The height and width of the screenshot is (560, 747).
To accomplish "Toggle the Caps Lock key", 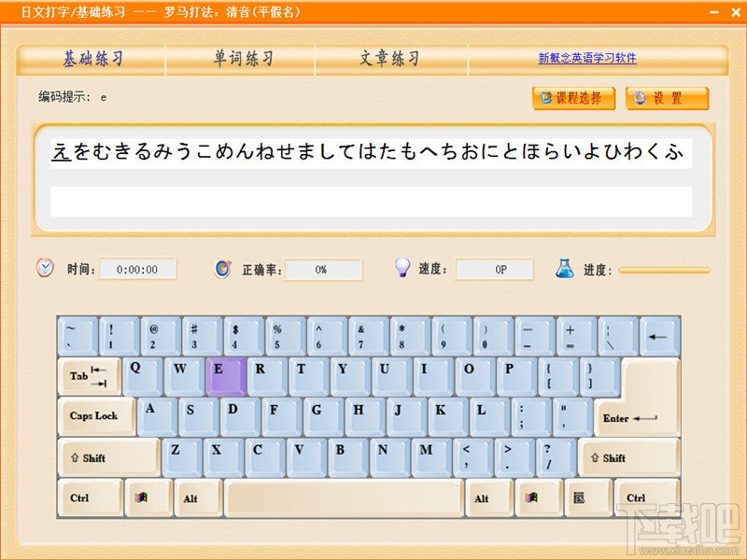I will 97,416.
